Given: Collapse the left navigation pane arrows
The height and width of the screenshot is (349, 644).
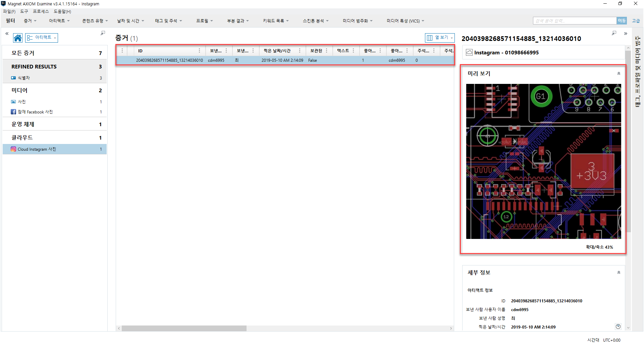Looking at the screenshot, I should pos(7,34).
